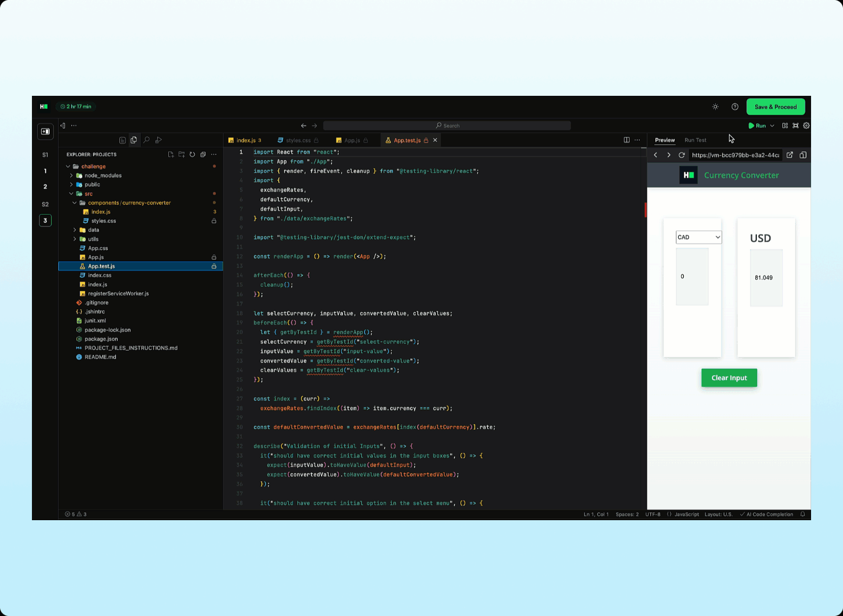Open README.md in the file tree

140,357
